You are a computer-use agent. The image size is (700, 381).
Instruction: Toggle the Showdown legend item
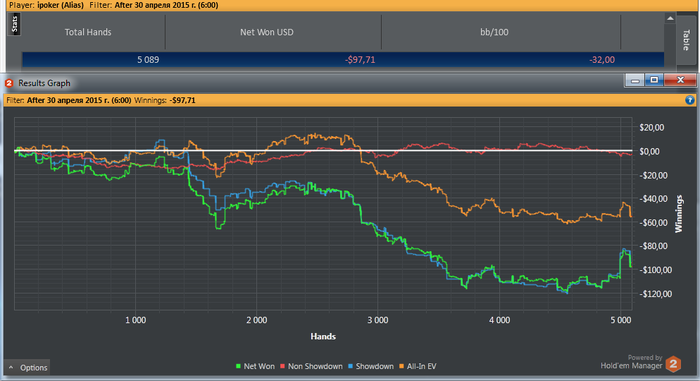(371, 366)
